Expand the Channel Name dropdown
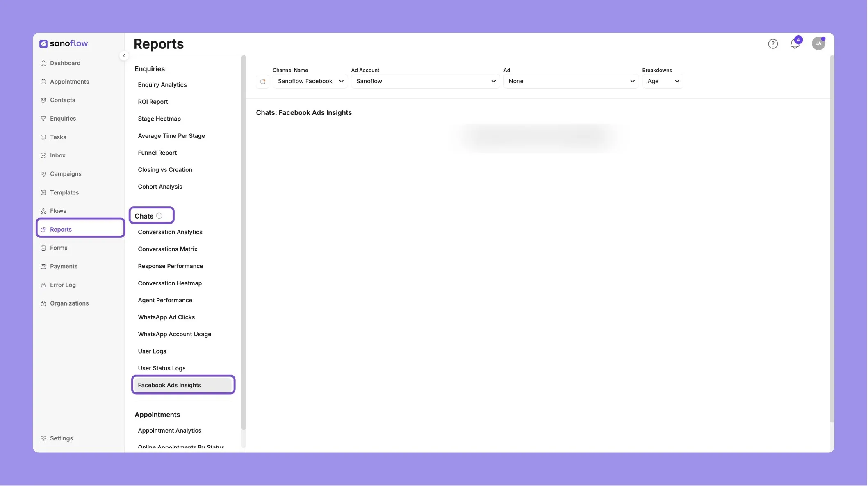 coord(310,81)
